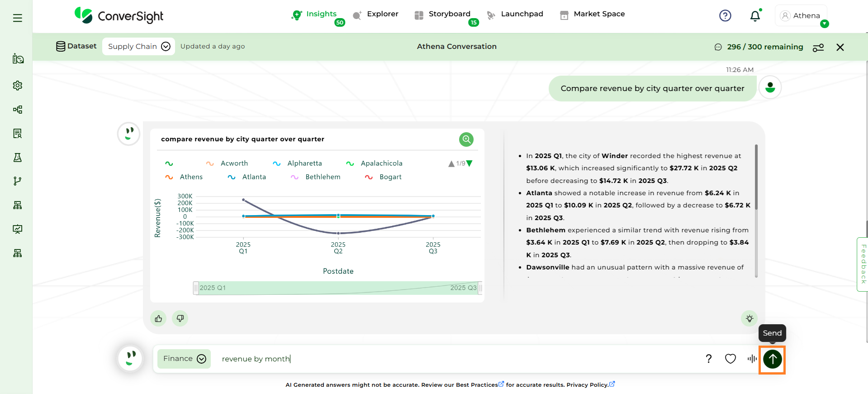Open chart zoom magnifier icon
The image size is (868, 394).
click(x=466, y=139)
